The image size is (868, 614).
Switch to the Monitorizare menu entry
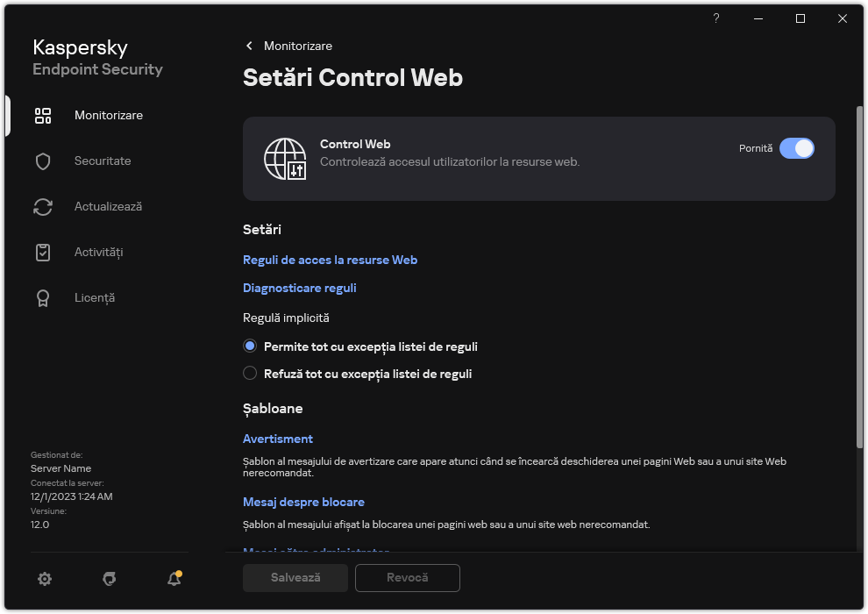tap(108, 115)
